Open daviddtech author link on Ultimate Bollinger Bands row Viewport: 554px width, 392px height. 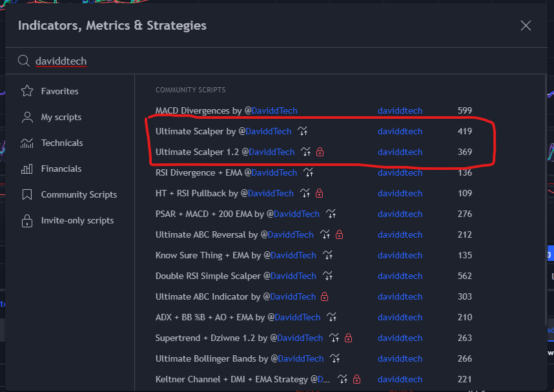pyautogui.click(x=400, y=359)
